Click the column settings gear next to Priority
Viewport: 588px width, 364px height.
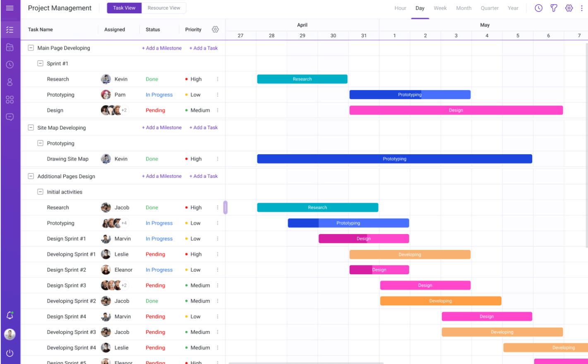click(x=215, y=29)
